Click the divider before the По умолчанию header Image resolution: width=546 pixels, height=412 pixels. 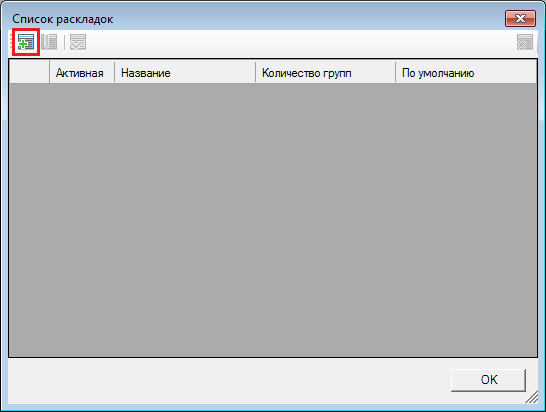[396, 72]
